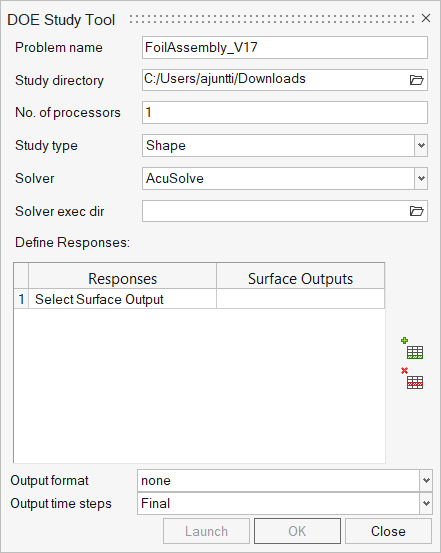
Task: Open the Solver dropdown
Action: (x=421, y=178)
